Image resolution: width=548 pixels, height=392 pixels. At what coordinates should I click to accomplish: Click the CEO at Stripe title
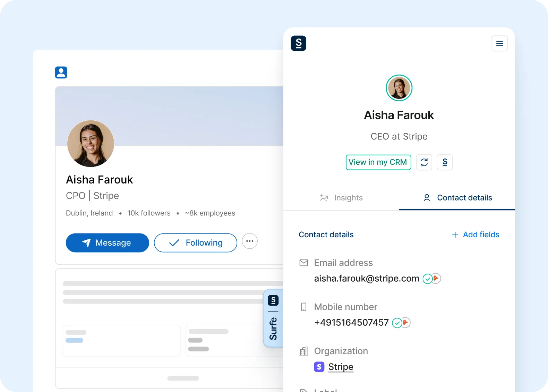point(399,136)
